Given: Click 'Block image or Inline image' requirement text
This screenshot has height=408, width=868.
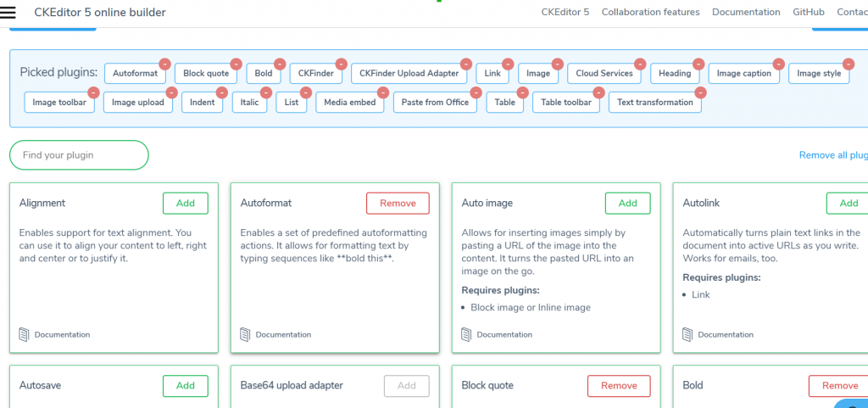Looking at the screenshot, I should pyautogui.click(x=531, y=307).
